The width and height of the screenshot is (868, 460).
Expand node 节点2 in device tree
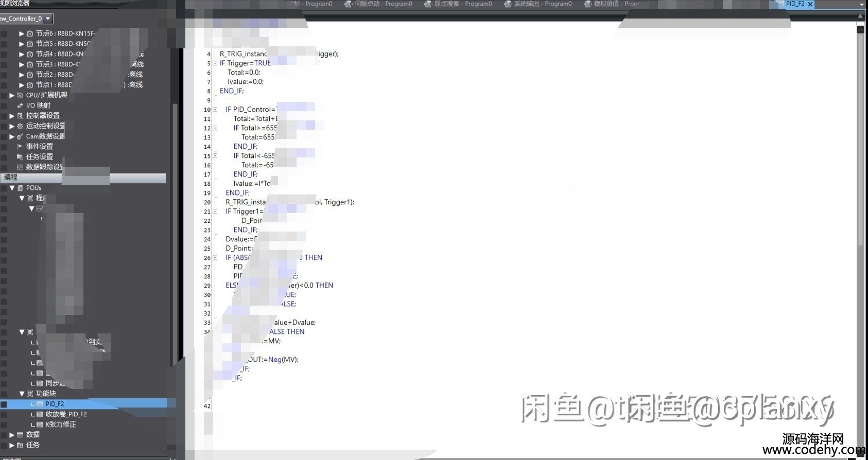[x=22, y=75]
